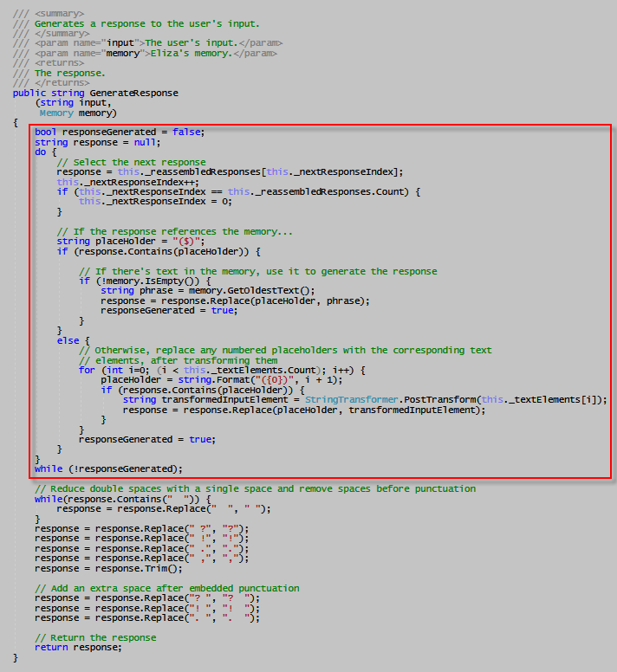This screenshot has width=617, height=672.
Task: Click the param doc line for "memory"
Action: tap(145, 54)
